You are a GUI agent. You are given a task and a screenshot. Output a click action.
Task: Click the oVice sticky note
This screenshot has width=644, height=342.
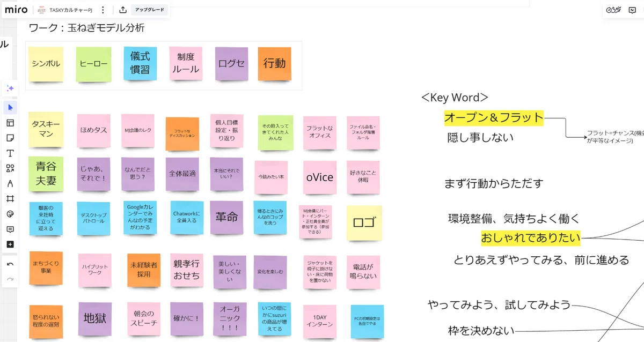click(x=320, y=177)
